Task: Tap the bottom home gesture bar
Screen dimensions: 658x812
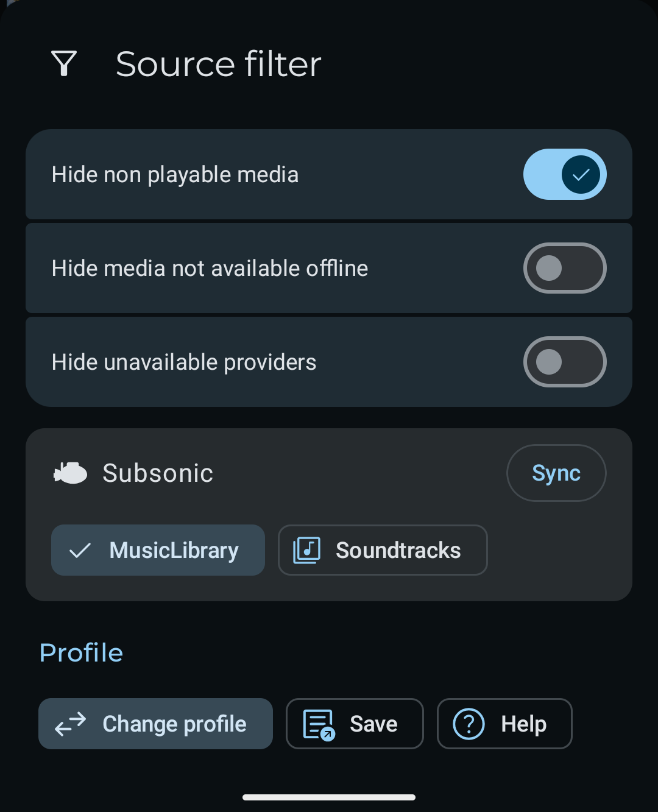Action: pyautogui.click(x=329, y=797)
